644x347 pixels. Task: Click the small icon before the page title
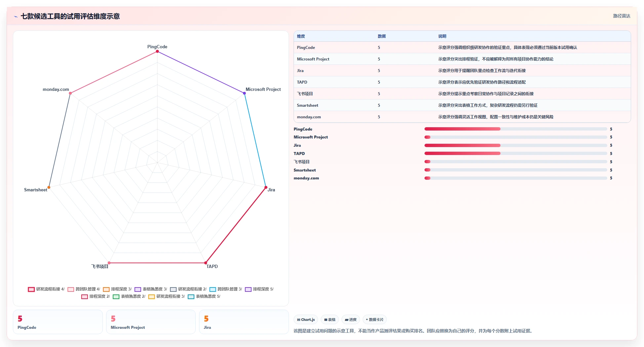(16, 17)
